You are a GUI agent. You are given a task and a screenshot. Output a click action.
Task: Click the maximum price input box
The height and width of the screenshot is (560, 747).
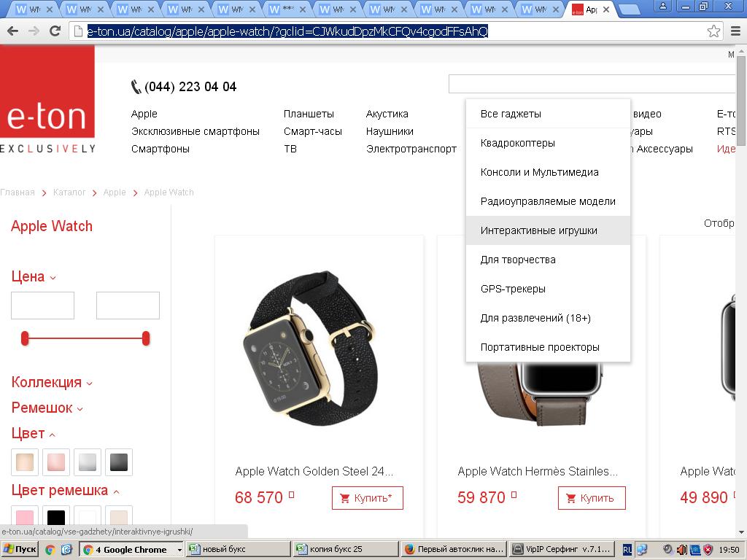pos(128,306)
